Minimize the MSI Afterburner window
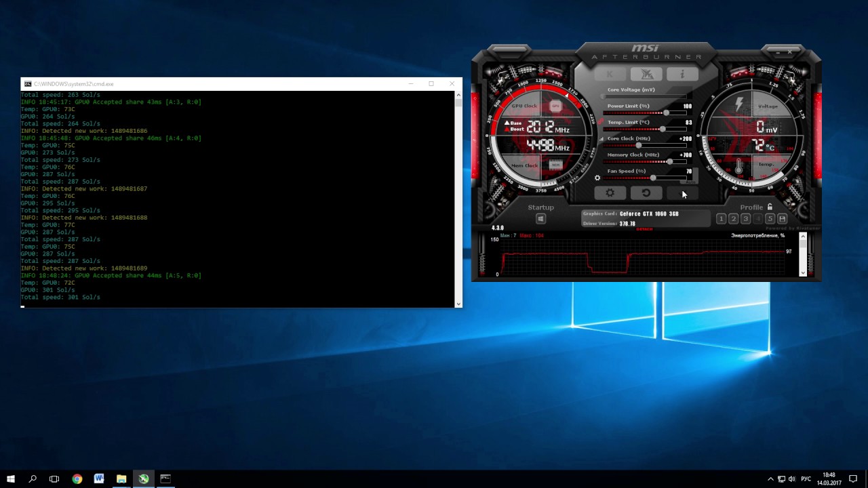 tap(778, 52)
